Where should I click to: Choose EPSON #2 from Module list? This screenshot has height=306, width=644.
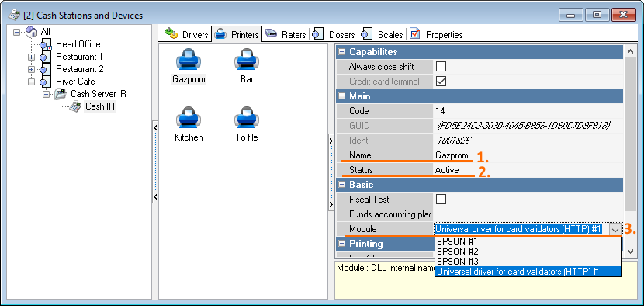pos(528,252)
